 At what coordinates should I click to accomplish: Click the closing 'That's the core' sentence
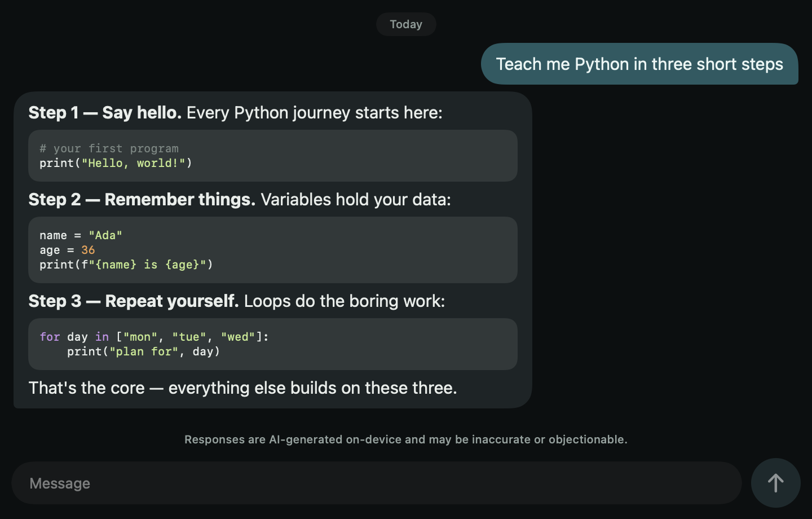(x=243, y=388)
